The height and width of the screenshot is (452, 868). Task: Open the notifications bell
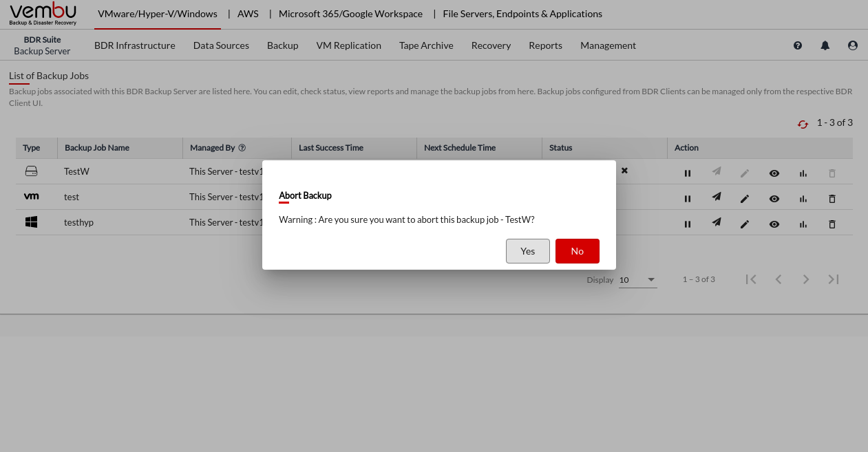[825, 45]
